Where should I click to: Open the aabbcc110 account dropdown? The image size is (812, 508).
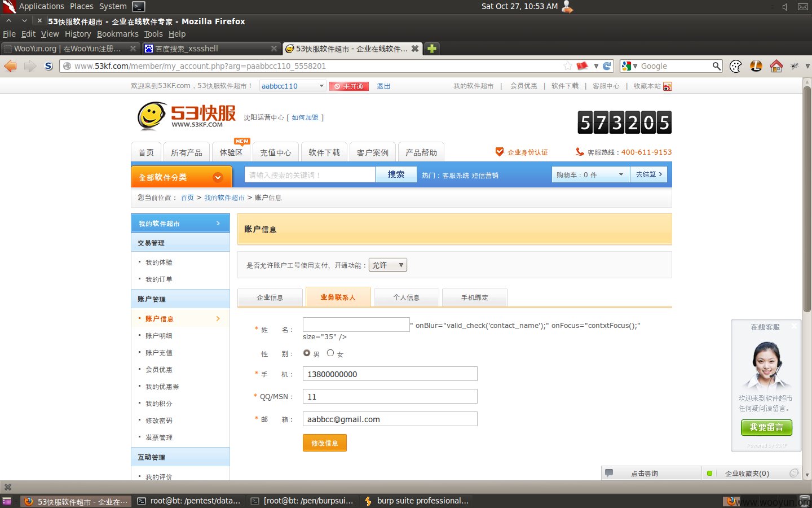pos(293,86)
